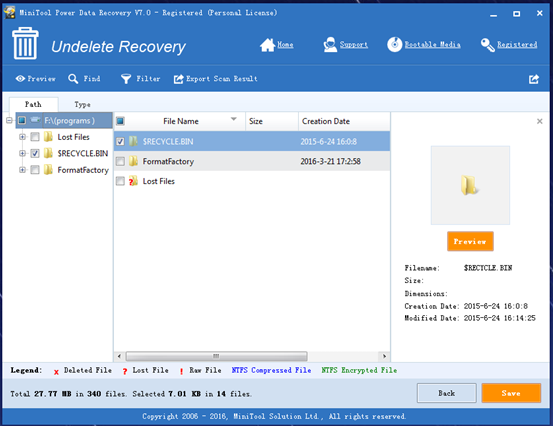This screenshot has height=426, width=553.
Task: Switch to the Type tab
Action: (82, 104)
